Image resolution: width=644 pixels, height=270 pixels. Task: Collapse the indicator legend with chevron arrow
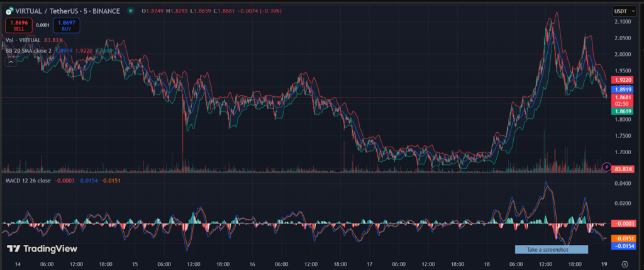pos(10,62)
